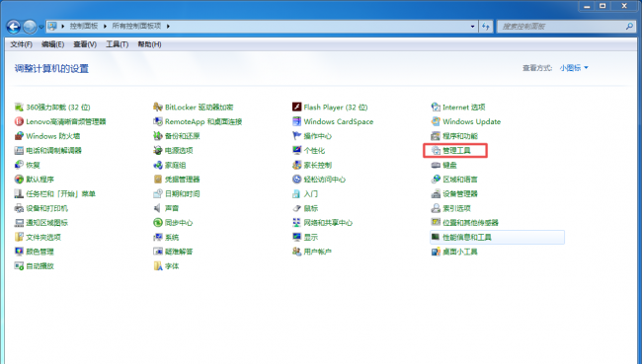Open the 工具(T) menu
This screenshot has height=364, width=642.
pos(118,44)
